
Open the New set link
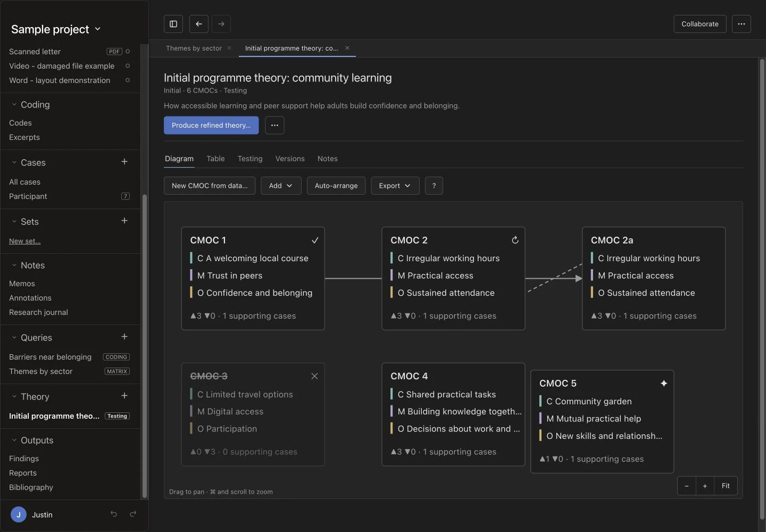click(x=24, y=241)
